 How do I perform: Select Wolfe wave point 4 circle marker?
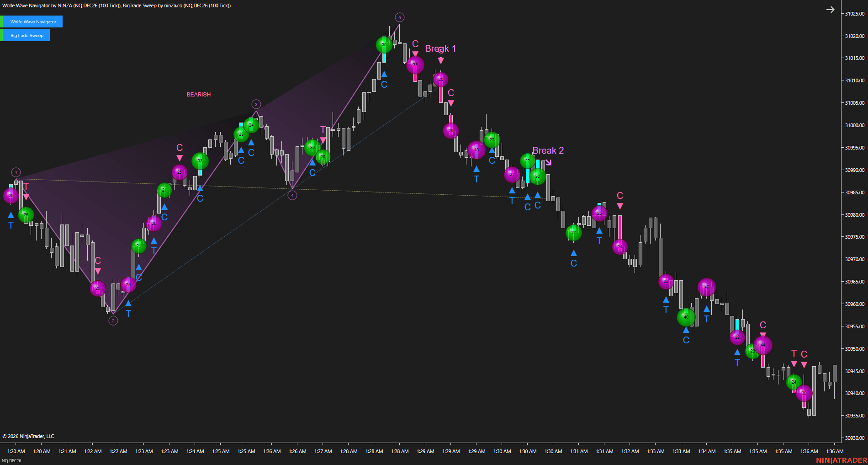click(292, 195)
